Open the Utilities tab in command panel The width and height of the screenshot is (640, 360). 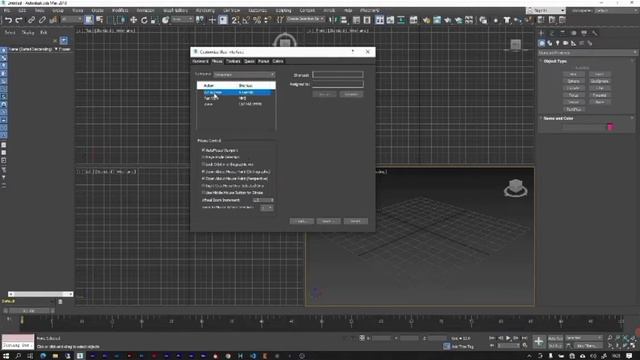[x=595, y=33]
